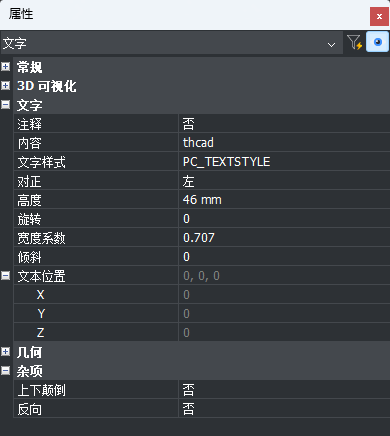Image resolution: width=390 pixels, height=436 pixels.
Task: Expand the 常规 section
Action: point(6,67)
